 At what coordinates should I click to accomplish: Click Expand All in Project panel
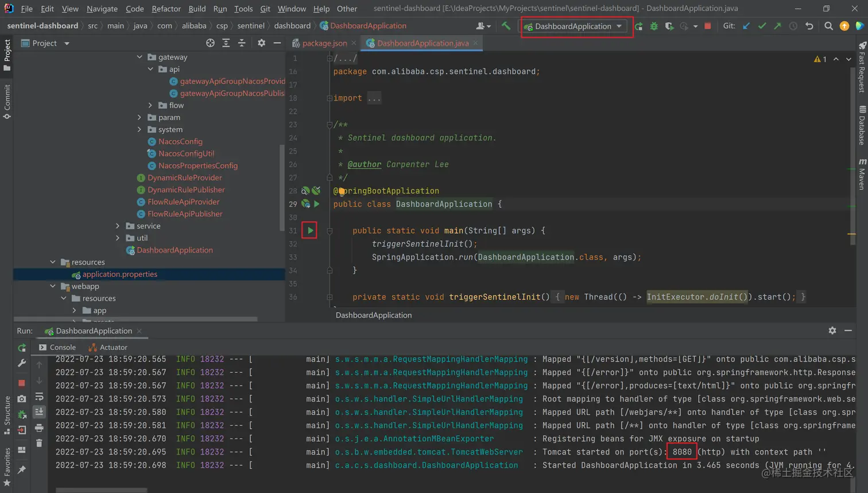coord(226,43)
